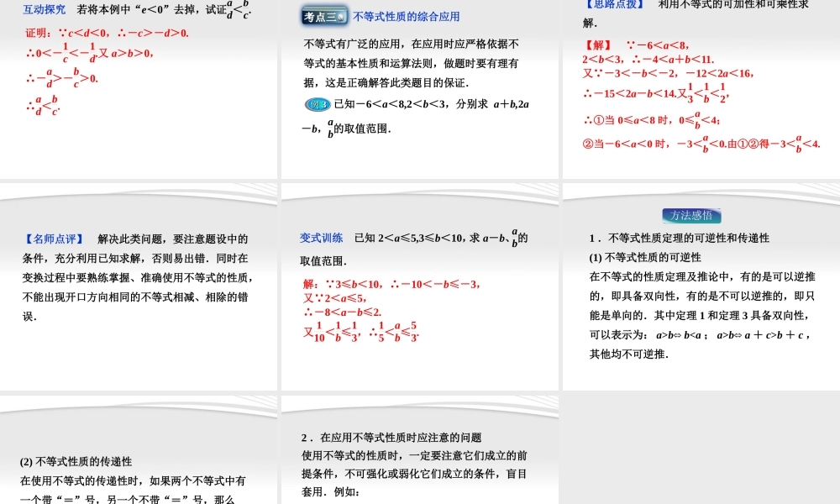Select the text 套用．例如：
This screenshot has height=504, width=840.
pyautogui.click(x=330, y=491)
